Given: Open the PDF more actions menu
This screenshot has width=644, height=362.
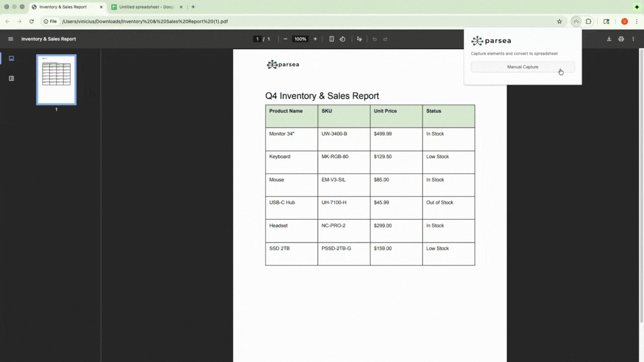Looking at the screenshot, I should coord(632,39).
